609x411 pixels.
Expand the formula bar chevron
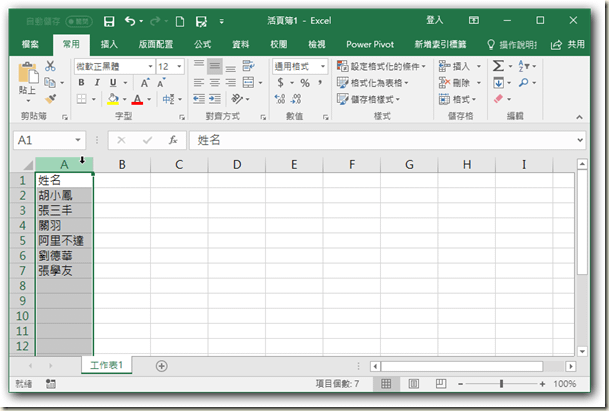click(x=580, y=140)
